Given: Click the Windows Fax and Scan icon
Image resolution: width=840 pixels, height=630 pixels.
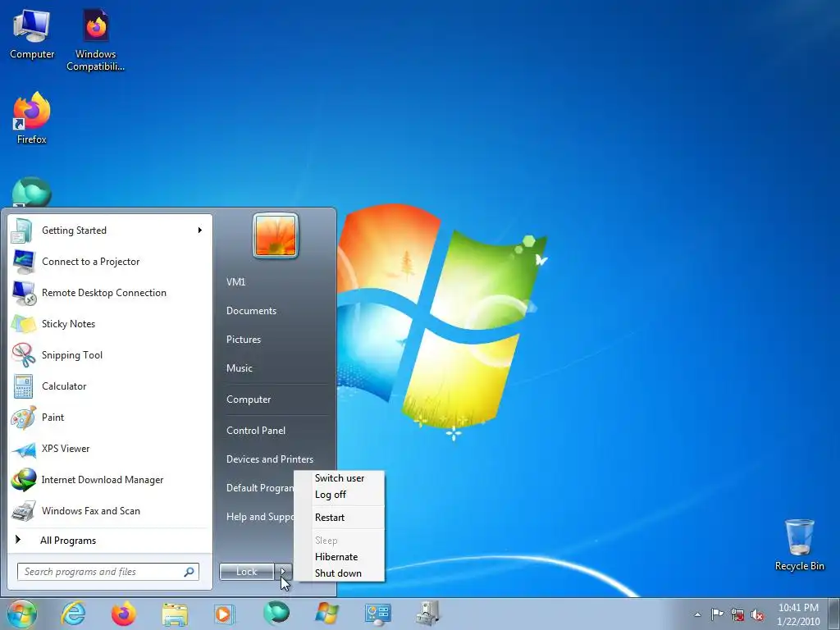Looking at the screenshot, I should pos(23,511).
